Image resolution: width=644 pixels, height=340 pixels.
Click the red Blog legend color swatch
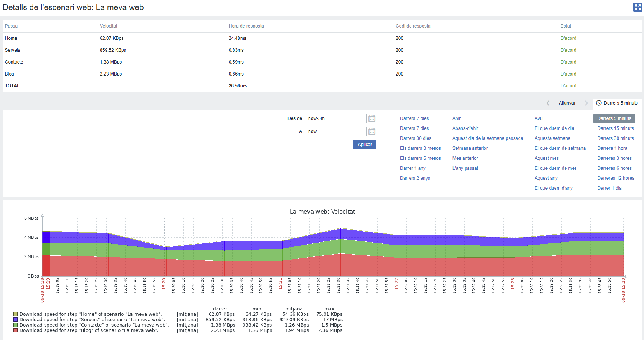point(16,330)
